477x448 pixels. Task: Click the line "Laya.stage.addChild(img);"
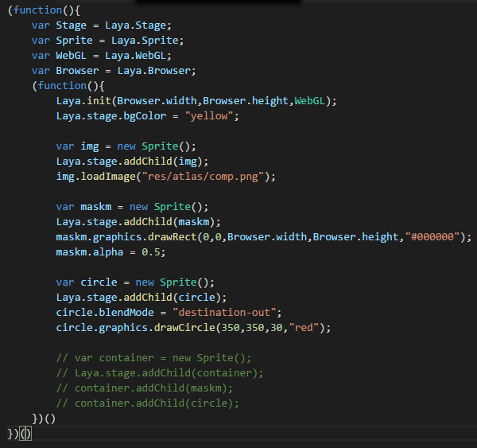pyautogui.click(x=132, y=162)
